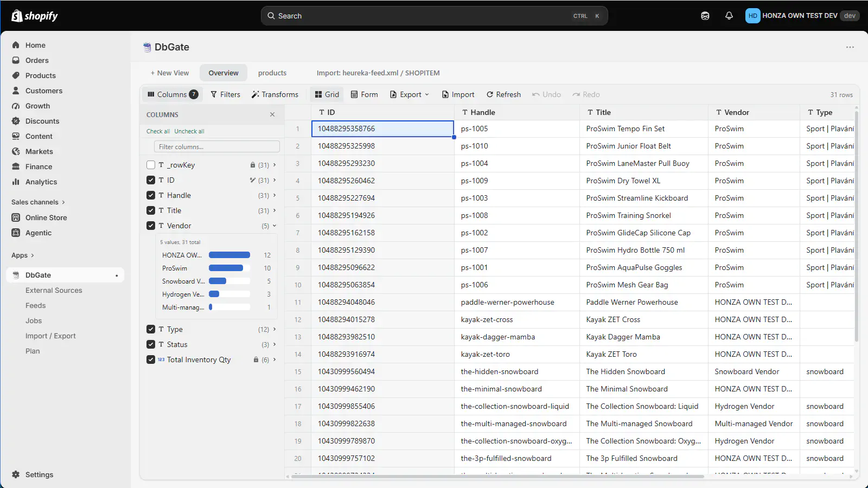The width and height of the screenshot is (868, 488).
Task: Click the Markets globe icon
Action: coord(16,151)
